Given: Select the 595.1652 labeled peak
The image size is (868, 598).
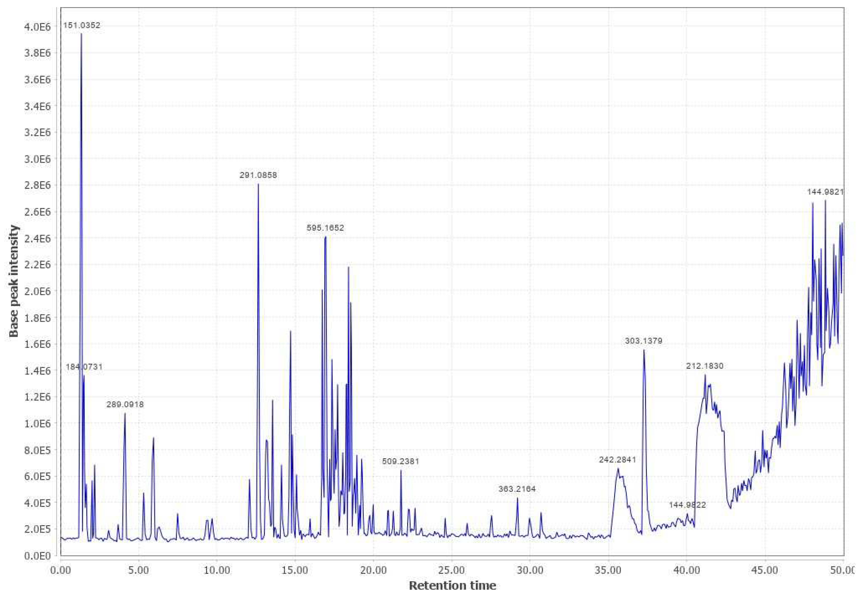Looking at the screenshot, I should [x=325, y=228].
